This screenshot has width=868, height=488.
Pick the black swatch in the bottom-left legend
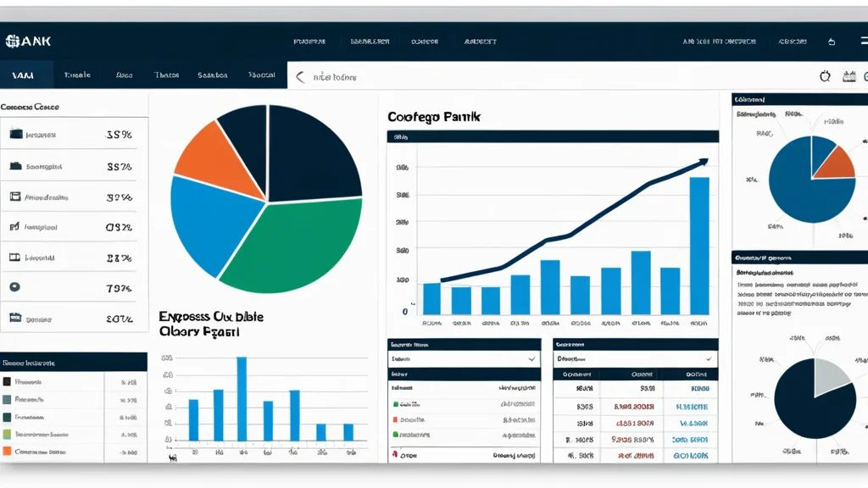[7, 381]
